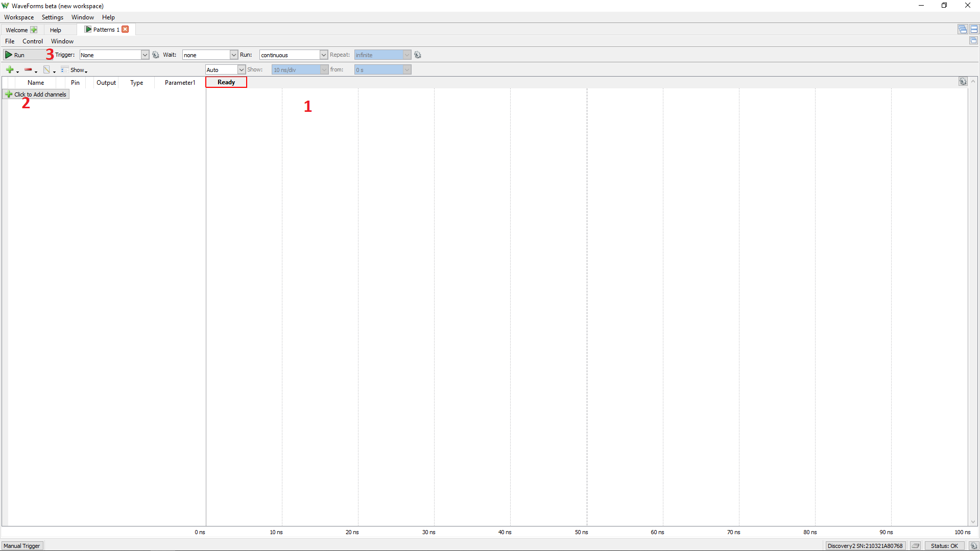Image resolution: width=980 pixels, height=551 pixels.
Task: Click the tile windows icon at top right
Action: click(974, 30)
